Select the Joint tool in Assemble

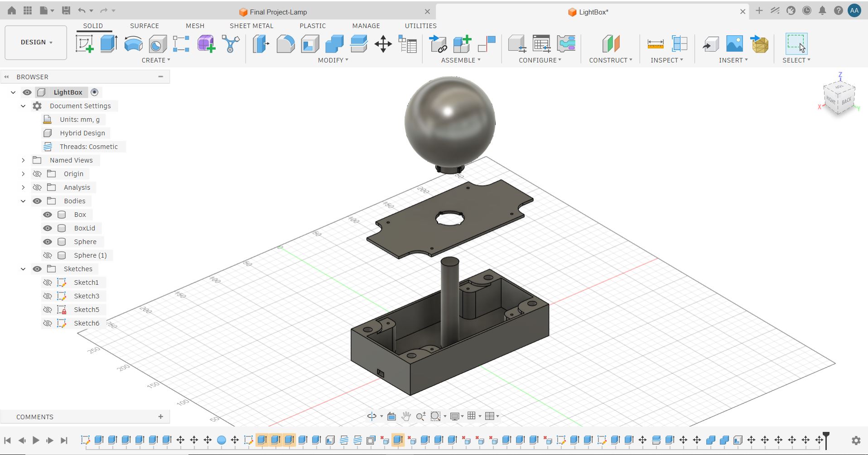pyautogui.click(x=487, y=44)
